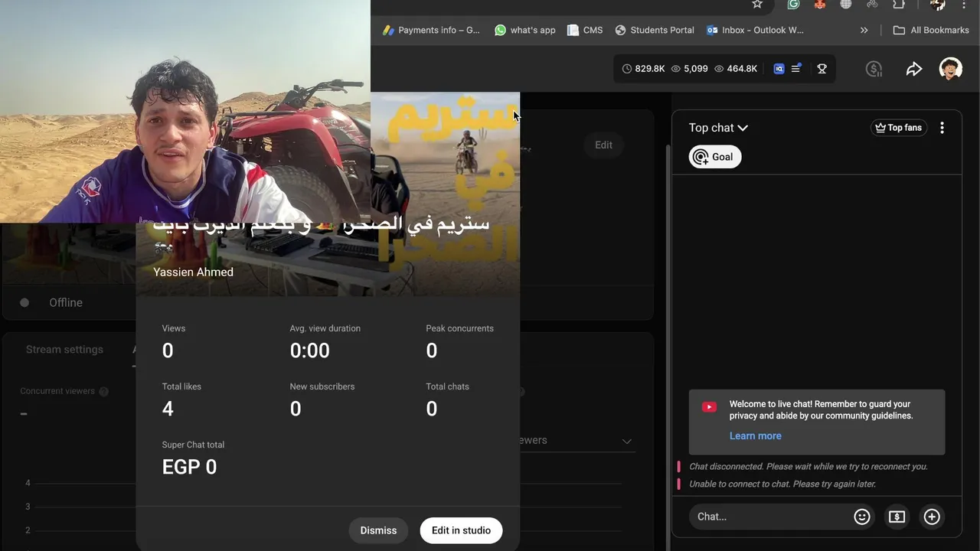This screenshot has width=980, height=551.
Task: Click the Peak concurrents value
Action: 432,350
